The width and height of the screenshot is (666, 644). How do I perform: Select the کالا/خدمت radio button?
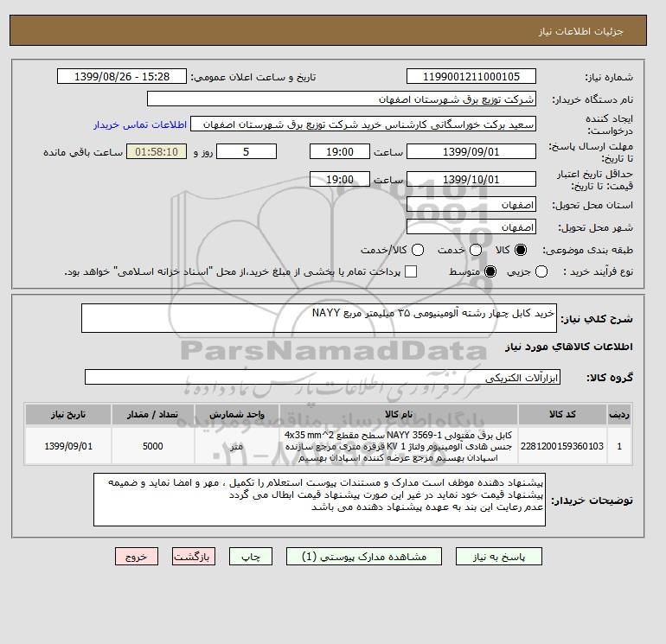pos(418,250)
